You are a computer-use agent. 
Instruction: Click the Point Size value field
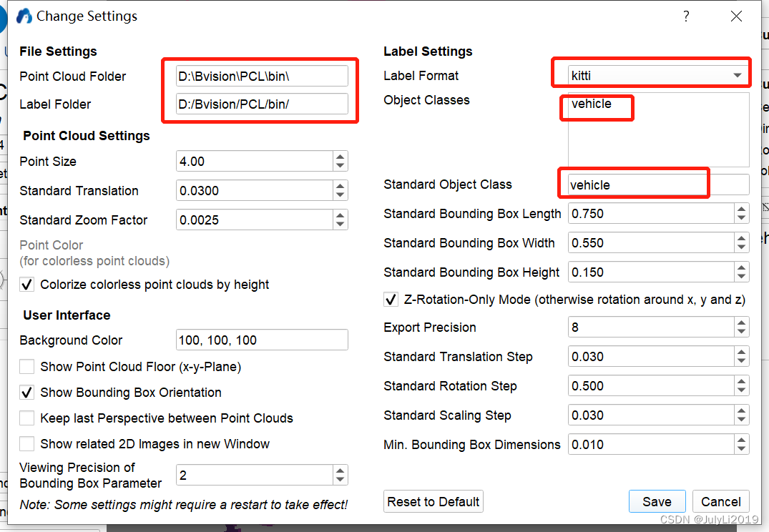[x=255, y=162]
